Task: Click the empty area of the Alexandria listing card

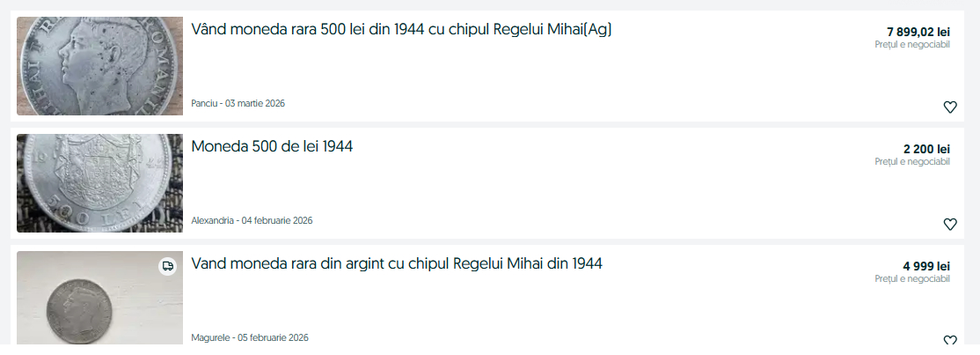Action: (572, 189)
